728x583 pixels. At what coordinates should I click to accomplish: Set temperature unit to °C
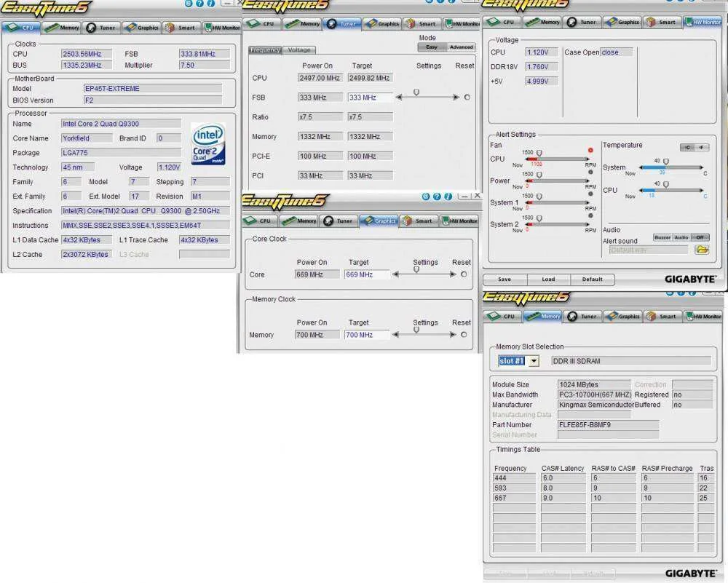pyautogui.click(x=687, y=147)
